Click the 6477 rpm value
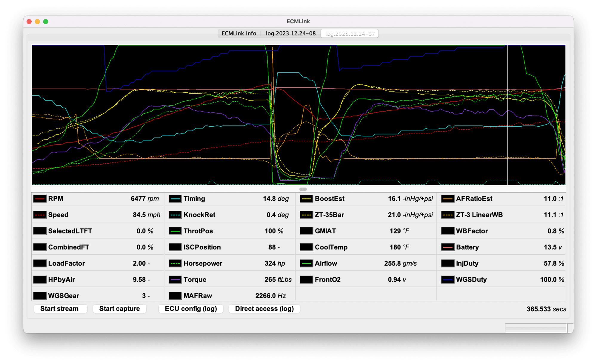 [145, 199]
